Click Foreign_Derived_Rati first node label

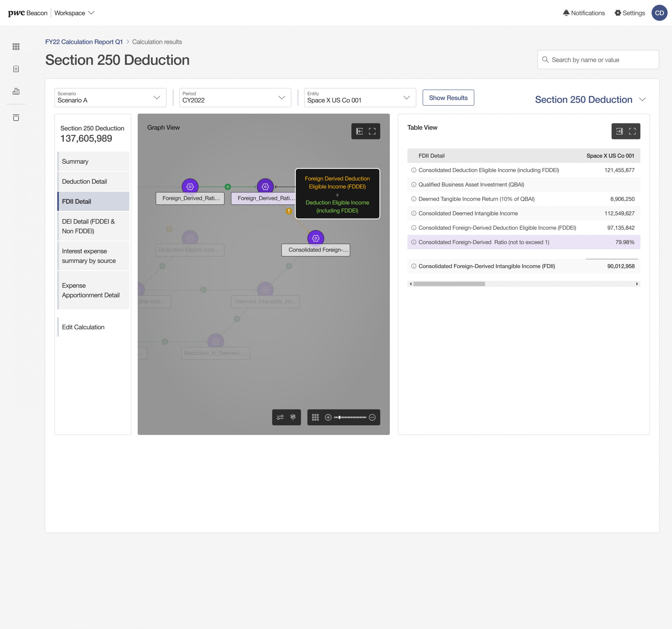pyautogui.click(x=190, y=198)
